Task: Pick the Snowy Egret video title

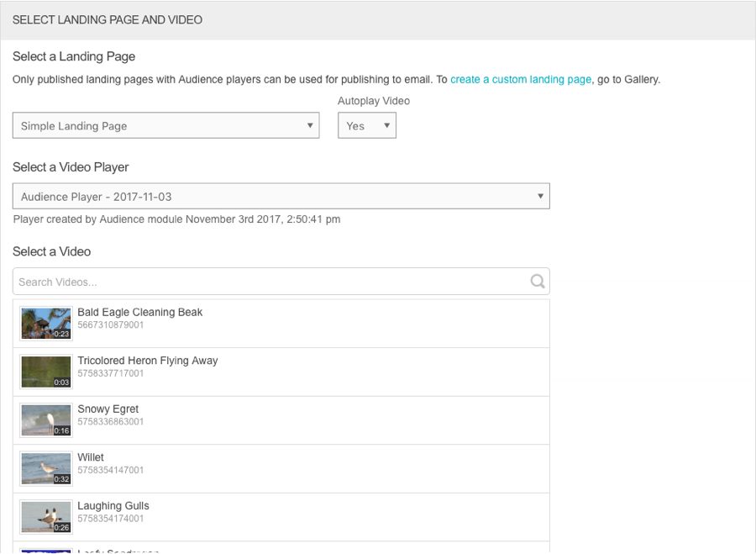Action: click(x=108, y=409)
